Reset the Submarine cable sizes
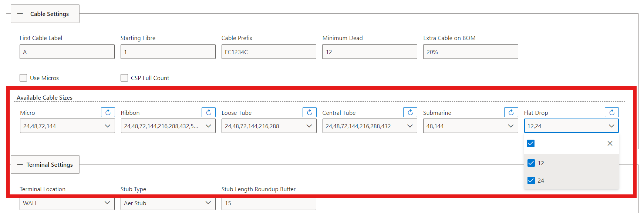This screenshot has height=213, width=644. [511, 112]
